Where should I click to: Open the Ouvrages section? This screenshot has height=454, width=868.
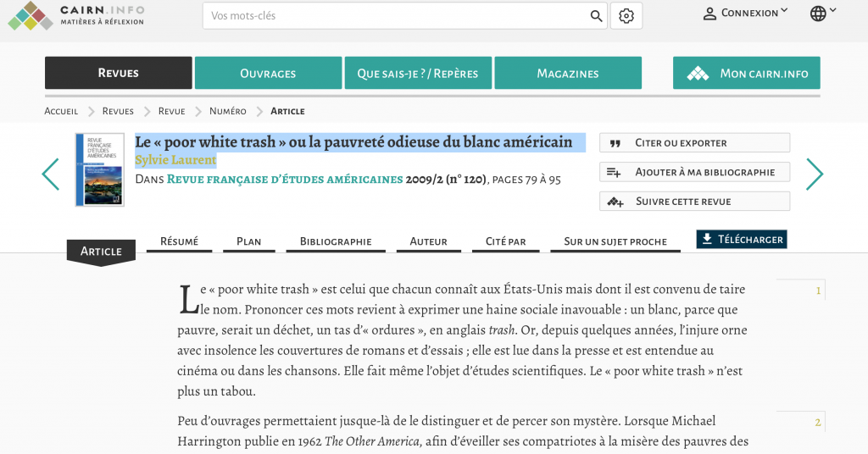click(x=268, y=74)
